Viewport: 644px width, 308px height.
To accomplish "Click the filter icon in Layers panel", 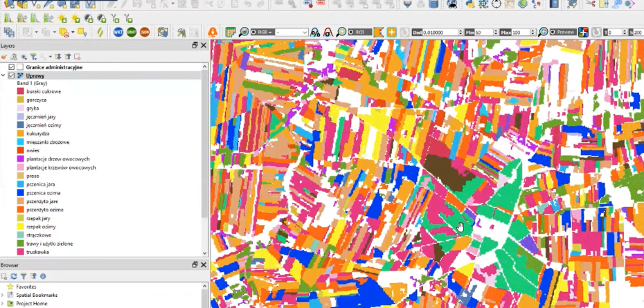I will (x=32, y=57).
